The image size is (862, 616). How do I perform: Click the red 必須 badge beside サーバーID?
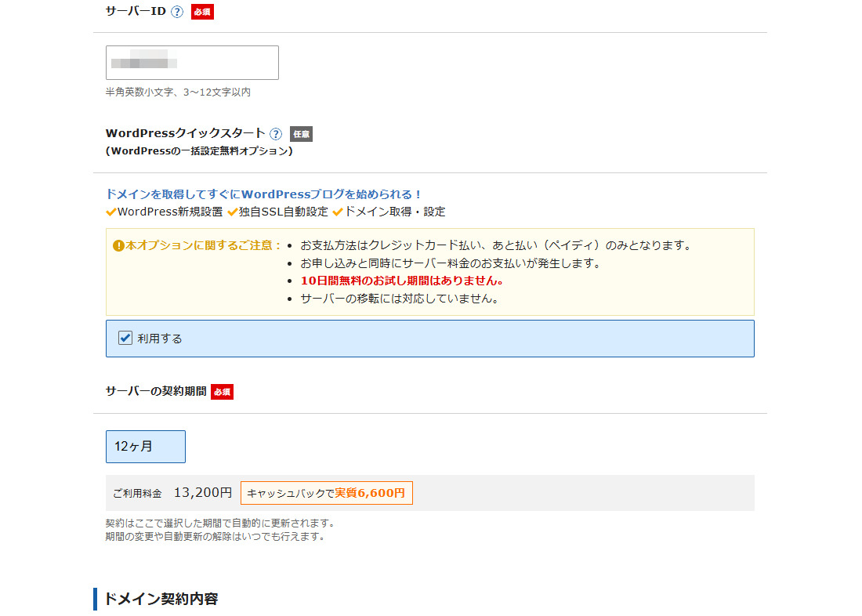tap(202, 12)
